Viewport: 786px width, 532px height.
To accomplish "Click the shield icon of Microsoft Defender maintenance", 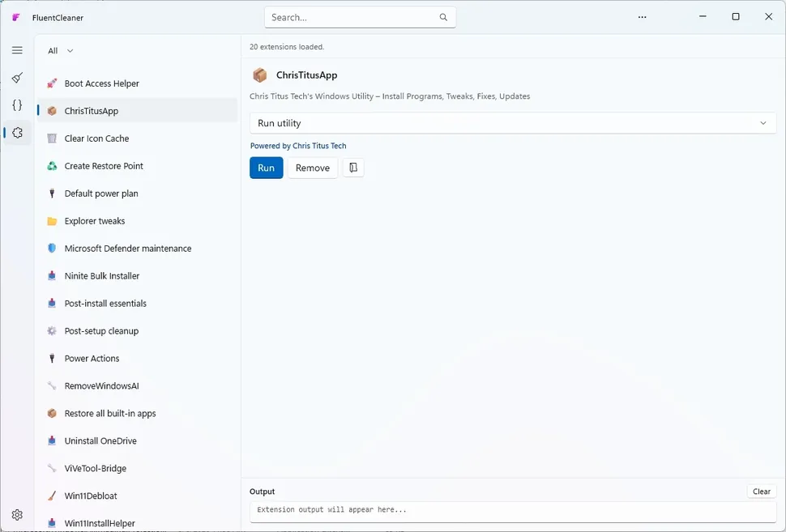I will (x=52, y=249).
